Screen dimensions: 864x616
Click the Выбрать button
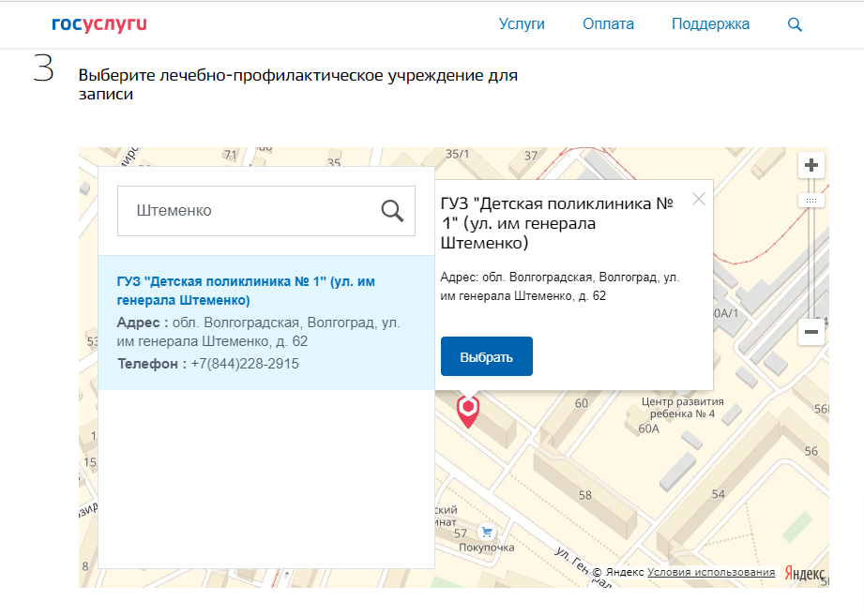[487, 356]
